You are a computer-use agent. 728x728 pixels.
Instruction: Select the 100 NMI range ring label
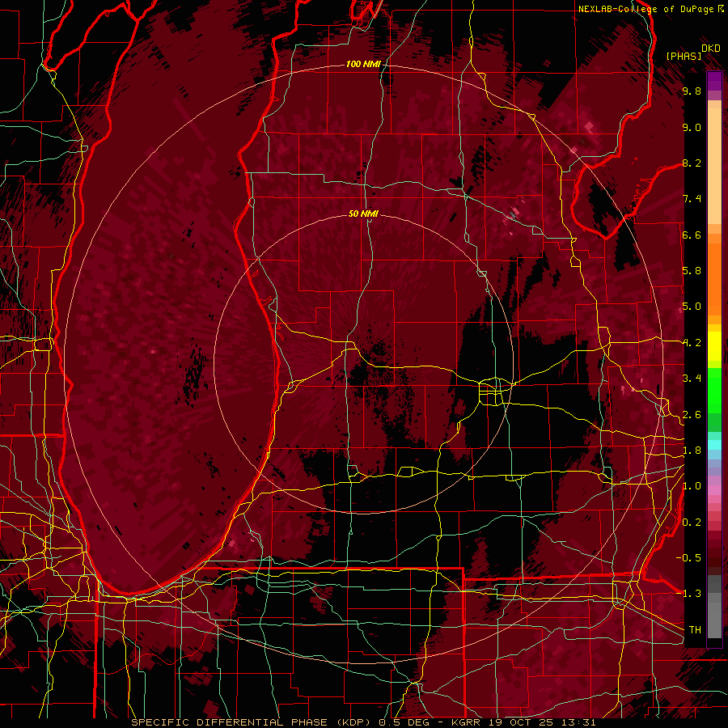(363, 64)
